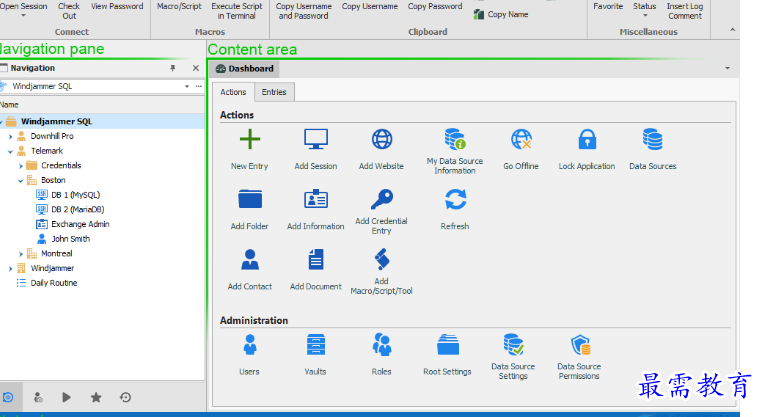Expand the Montreal folder
Image resolution: width=760 pixels, height=417 pixels.
point(21,254)
